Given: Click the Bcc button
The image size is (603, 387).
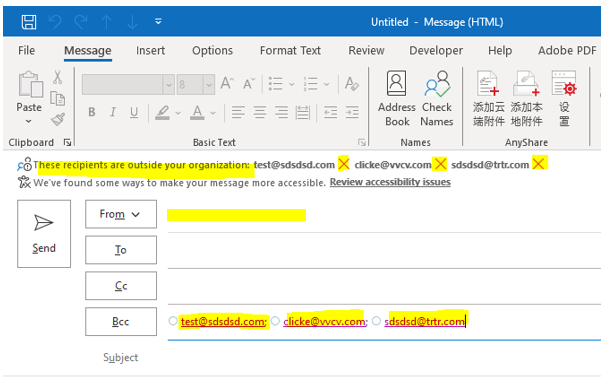Looking at the screenshot, I should [x=121, y=322].
